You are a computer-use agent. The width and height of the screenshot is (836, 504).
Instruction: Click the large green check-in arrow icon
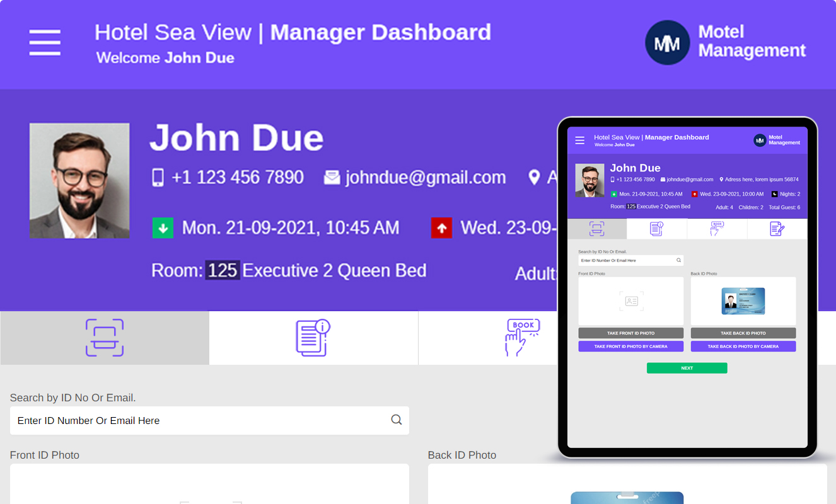[163, 228]
